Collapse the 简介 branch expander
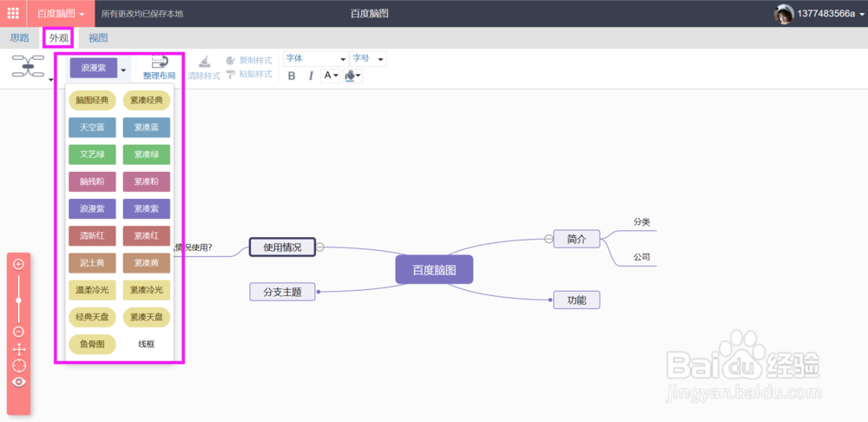Image resolution: width=868 pixels, height=422 pixels. pos(549,239)
